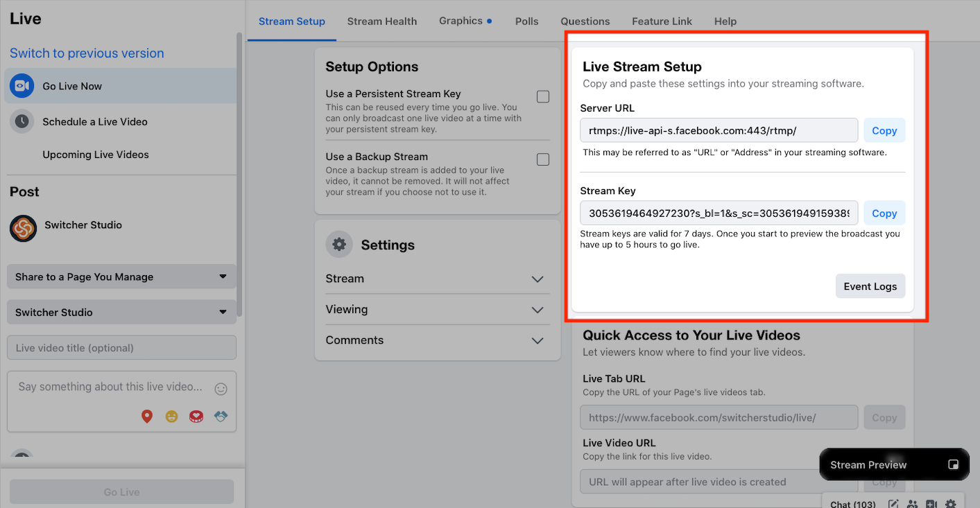Open the Event Logs
Screen dimensions: 980x508
click(x=870, y=286)
